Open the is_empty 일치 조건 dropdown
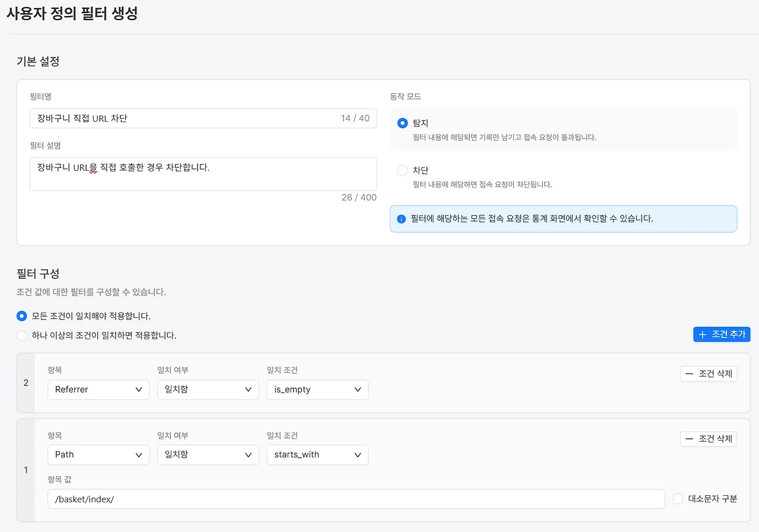 pos(317,390)
